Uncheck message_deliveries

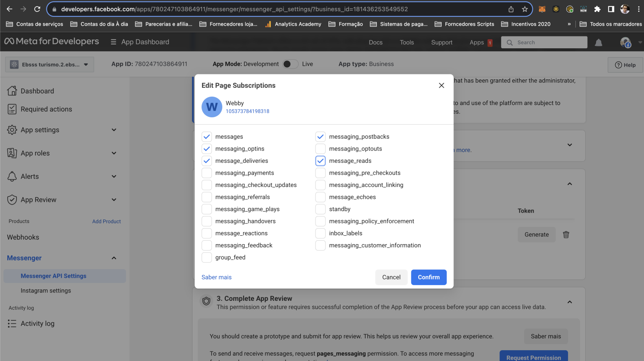207,161
